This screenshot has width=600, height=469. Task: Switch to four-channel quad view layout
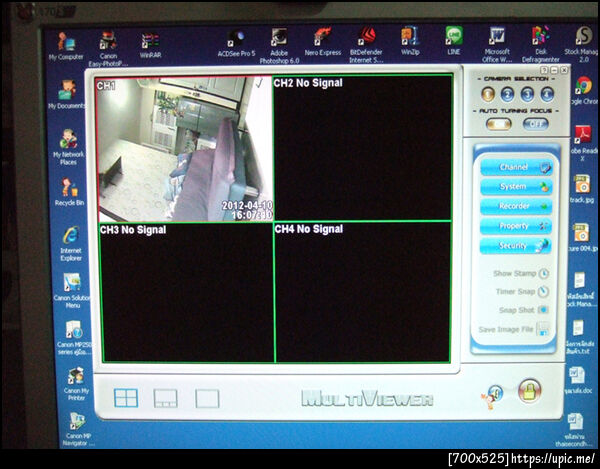click(126, 398)
